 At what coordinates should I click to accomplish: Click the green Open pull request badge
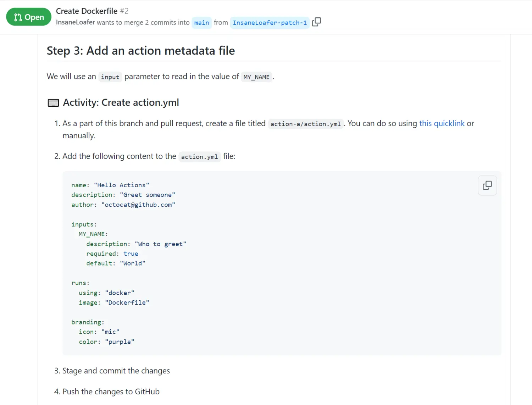[29, 17]
